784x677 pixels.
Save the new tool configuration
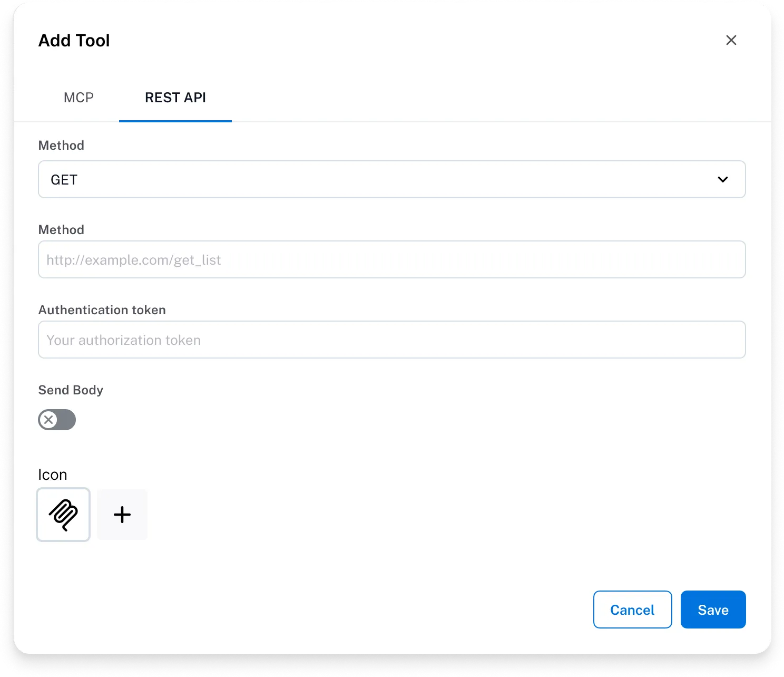point(713,610)
